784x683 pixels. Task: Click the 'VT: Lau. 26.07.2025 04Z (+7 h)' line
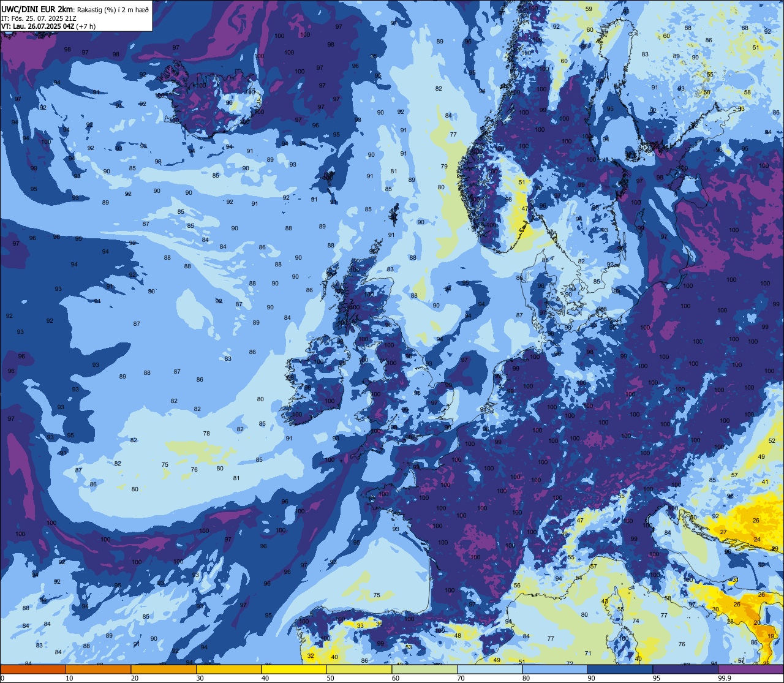click(48, 26)
